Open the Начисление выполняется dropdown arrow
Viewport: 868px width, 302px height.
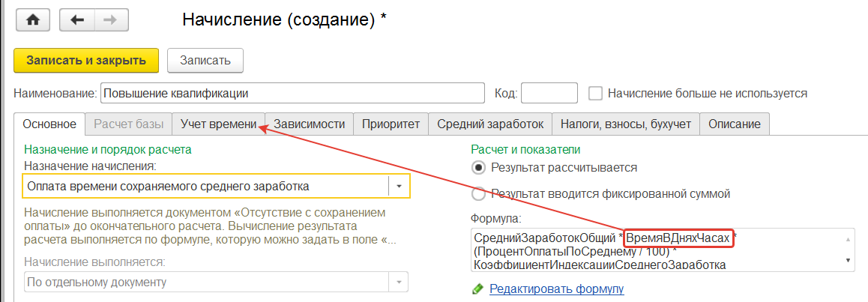click(399, 282)
